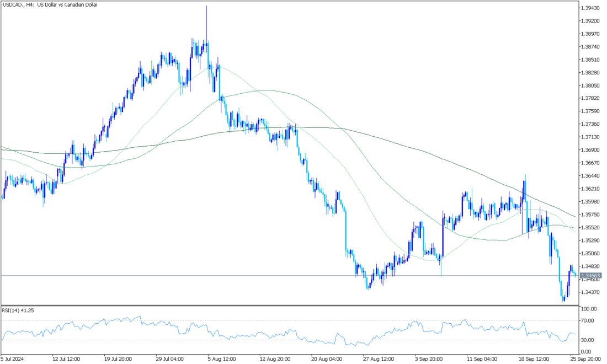Click the 1.39430 price axis label
Viewport: 607px width, 364px height.
pyautogui.click(x=590, y=8)
